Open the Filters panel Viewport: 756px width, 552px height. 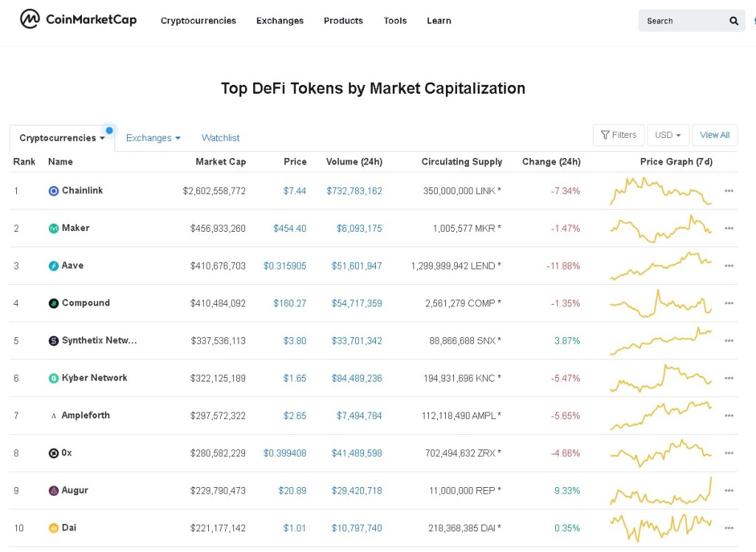(x=619, y=135)
